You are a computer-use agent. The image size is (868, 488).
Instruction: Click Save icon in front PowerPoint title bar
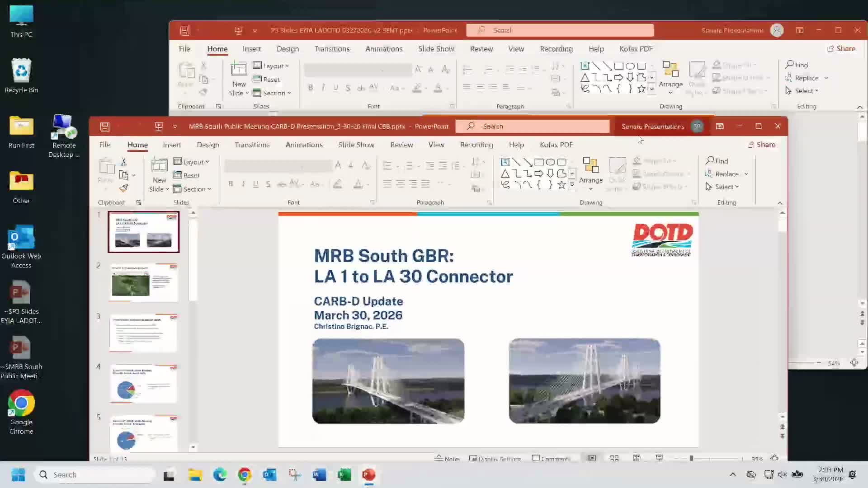coord(105,127)
